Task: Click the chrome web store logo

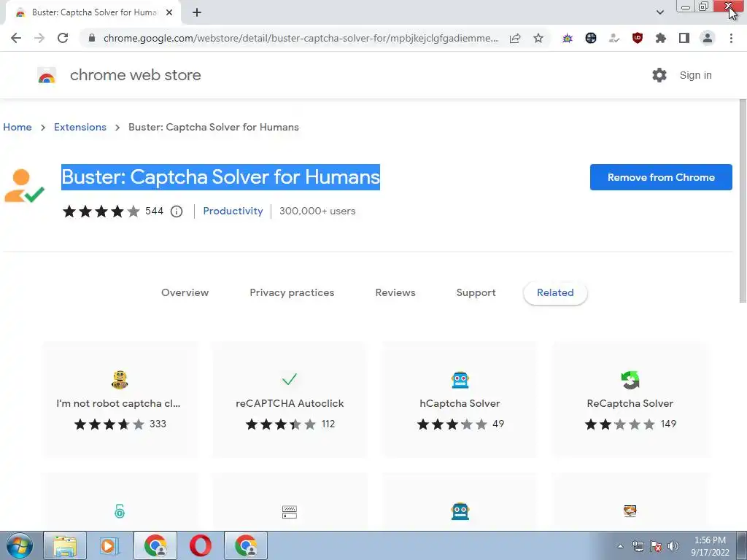Action: coord(47,75)
